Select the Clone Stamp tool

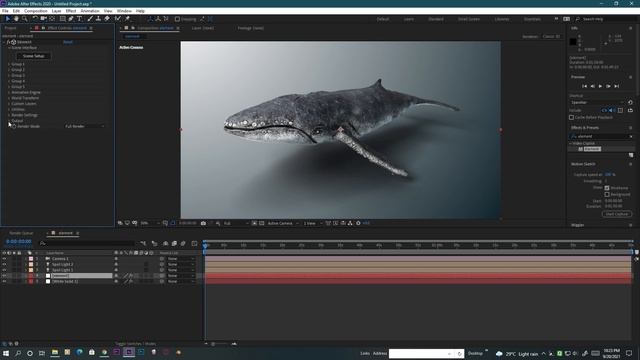point(98,19)
